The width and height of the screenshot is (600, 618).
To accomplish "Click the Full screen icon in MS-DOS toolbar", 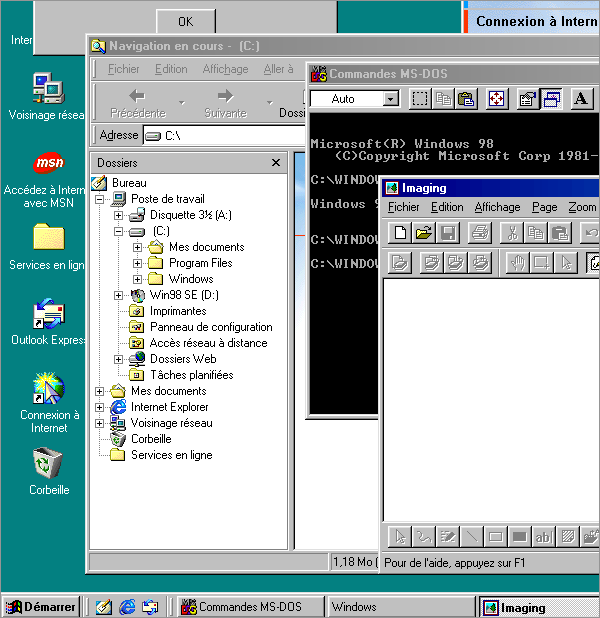I will click(x=496, y=99).
